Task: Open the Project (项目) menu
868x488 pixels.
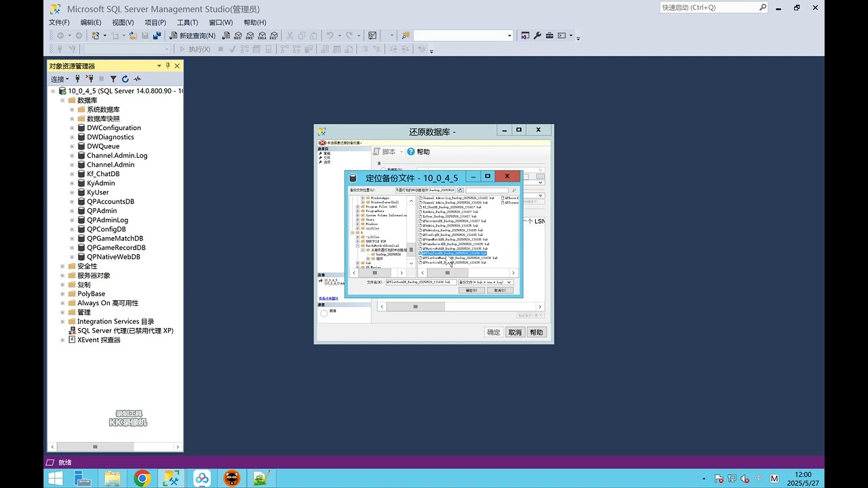Action: (x=155, y=22)
